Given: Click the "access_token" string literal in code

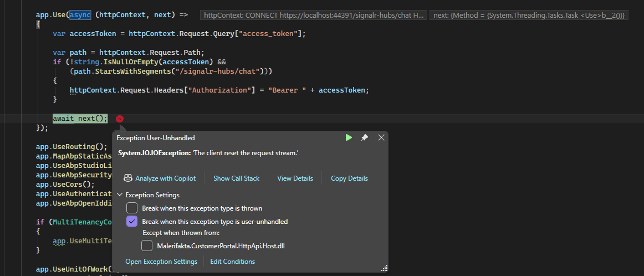Looking at the screenshot, I should tap(268, 34).
